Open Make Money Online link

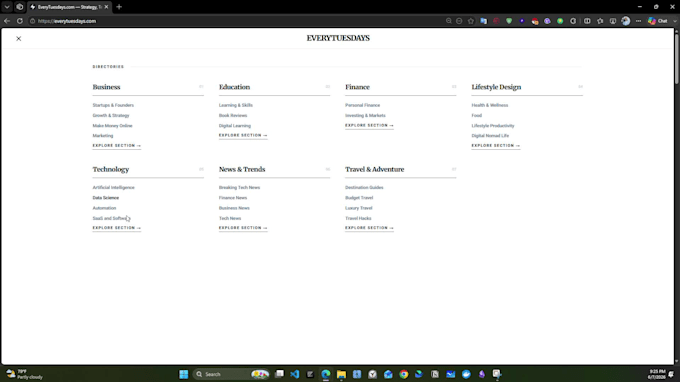[x=112, y=126]
